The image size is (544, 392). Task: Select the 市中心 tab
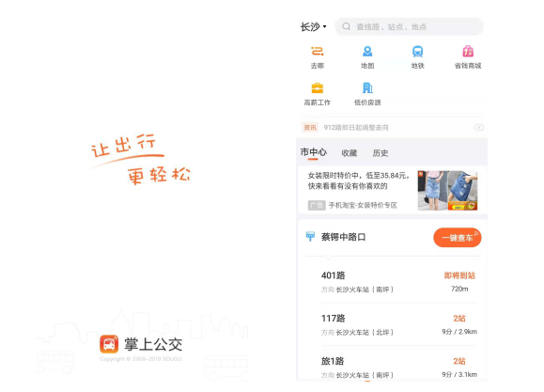pos(313,152)
